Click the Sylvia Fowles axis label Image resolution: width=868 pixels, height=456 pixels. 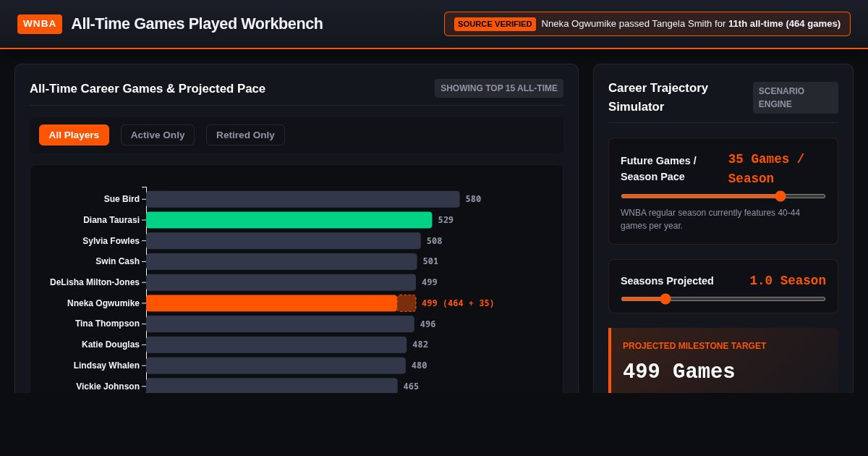pos(111,241)
